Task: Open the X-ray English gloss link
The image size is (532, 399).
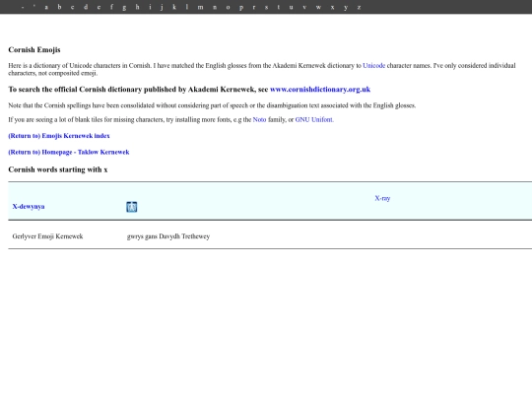Action: (x=382, y=198)
